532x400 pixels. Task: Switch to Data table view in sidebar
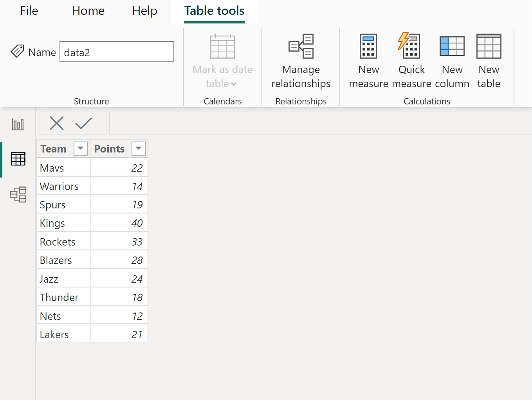tap(18, 159)
